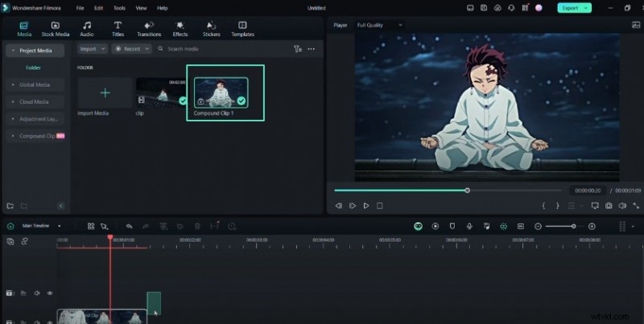Click the player progress bar handle
The height and width of the screenshot is (324, 644).
tap(467, 191)
